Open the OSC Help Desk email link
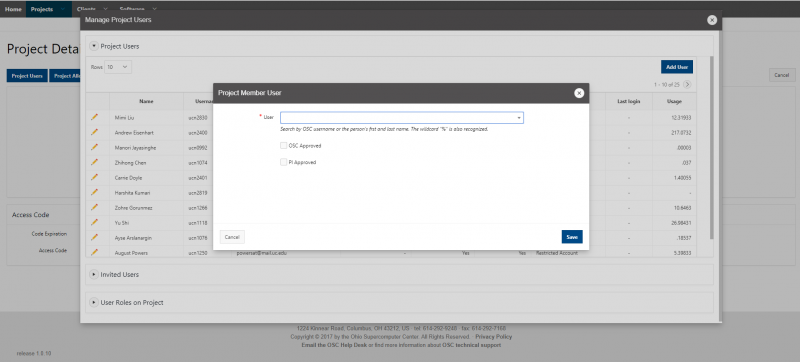Viewport: 800px width, 362px height. tap(335, 345)
